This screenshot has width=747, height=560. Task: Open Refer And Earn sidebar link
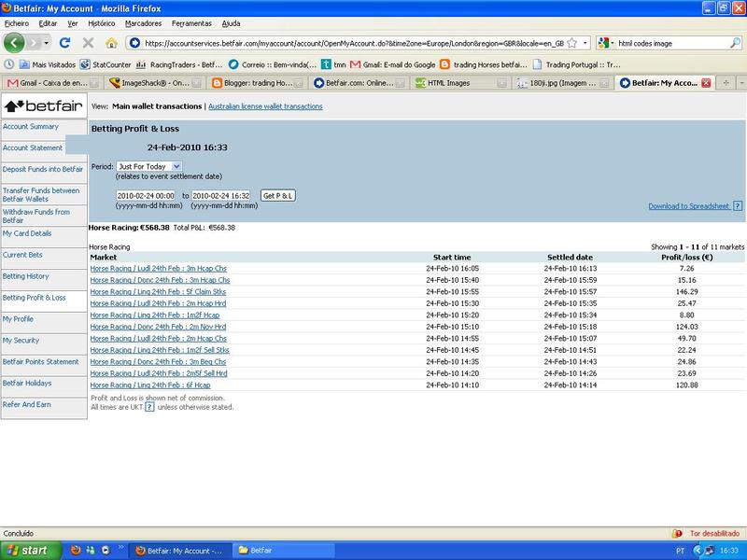(x=27, y=404)
